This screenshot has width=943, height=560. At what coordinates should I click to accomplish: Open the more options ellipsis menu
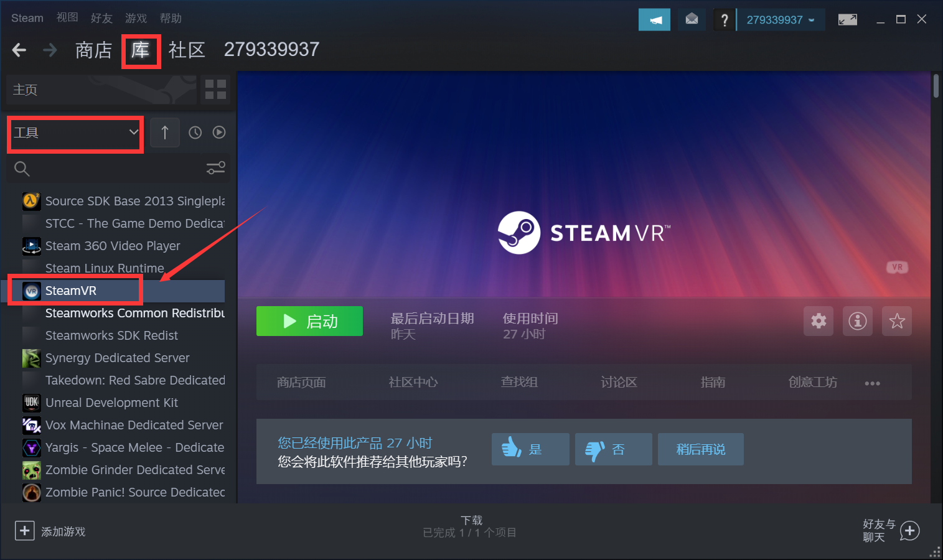pyautogui.click(x=872, y=383)
